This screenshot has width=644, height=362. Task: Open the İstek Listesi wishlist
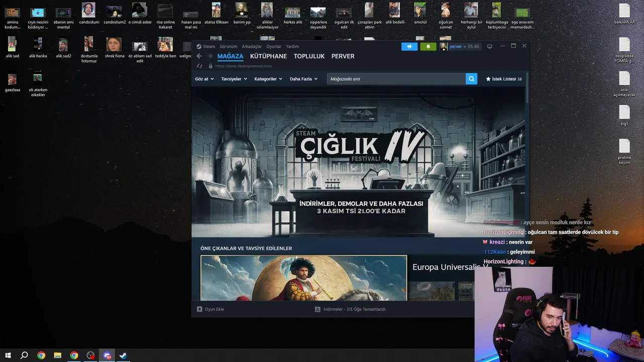coord(504,79)
